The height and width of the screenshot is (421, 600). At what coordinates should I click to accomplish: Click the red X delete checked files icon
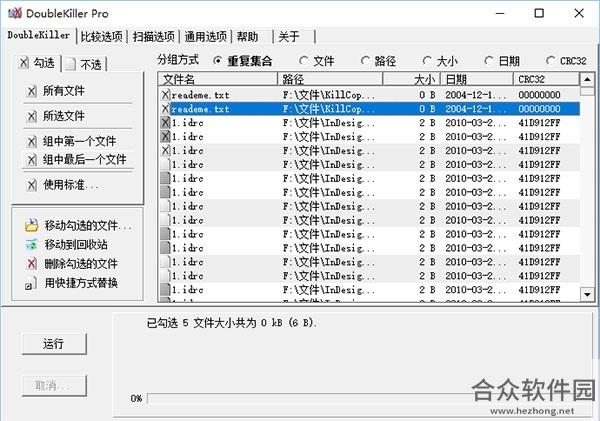click(x=32, y=263)
